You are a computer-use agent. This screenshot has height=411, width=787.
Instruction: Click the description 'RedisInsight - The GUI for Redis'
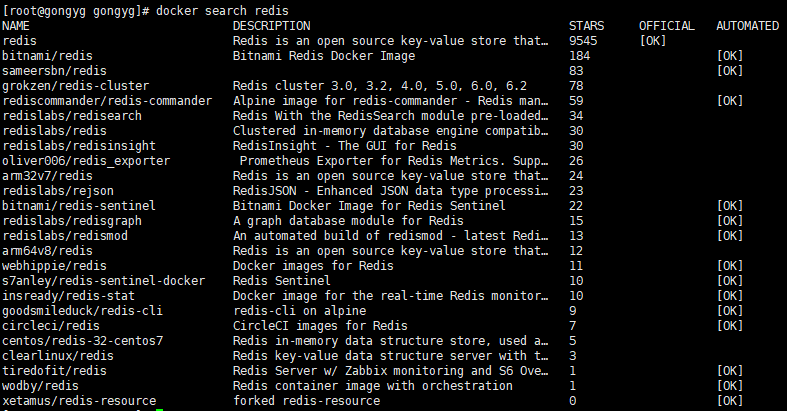click(x=345, y=146)
